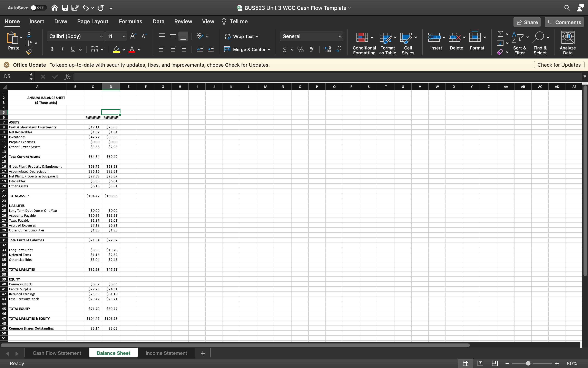Expand the Paste options dropdown arrow
Screen dimensions: 588x368
point(21,37)
